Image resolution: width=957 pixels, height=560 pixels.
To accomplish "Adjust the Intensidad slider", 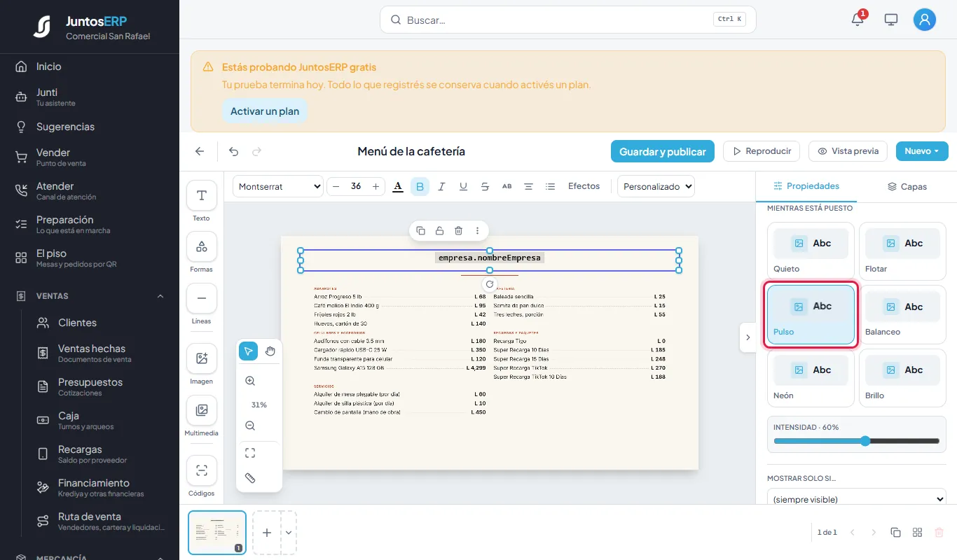I will [x=857, y=441].
